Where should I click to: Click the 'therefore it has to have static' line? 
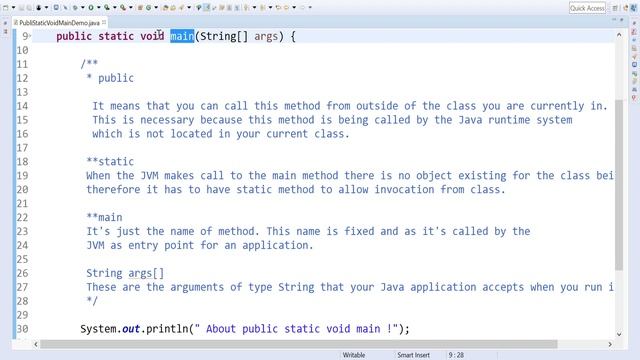click(296, 189)
